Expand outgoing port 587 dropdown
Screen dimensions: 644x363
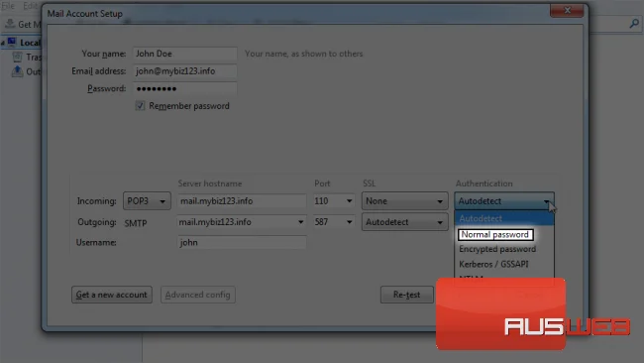click(x=349, y=222)
